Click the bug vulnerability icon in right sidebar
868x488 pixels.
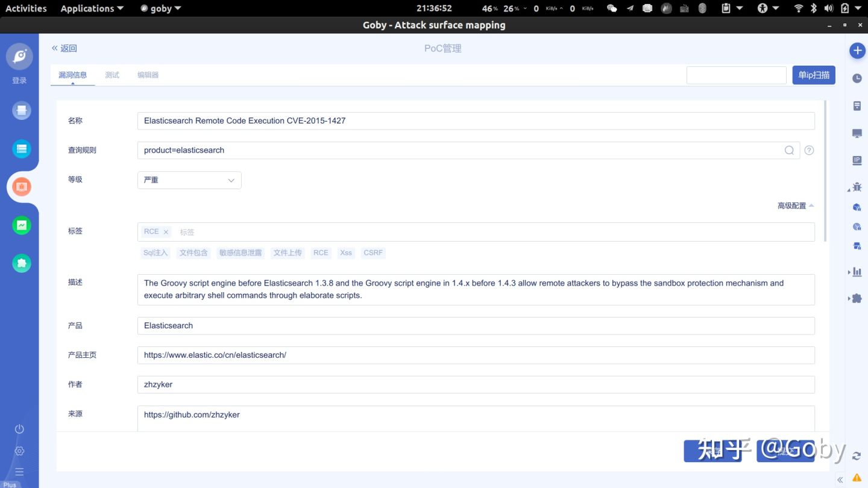pyautogui.click(x=857, y=187)
